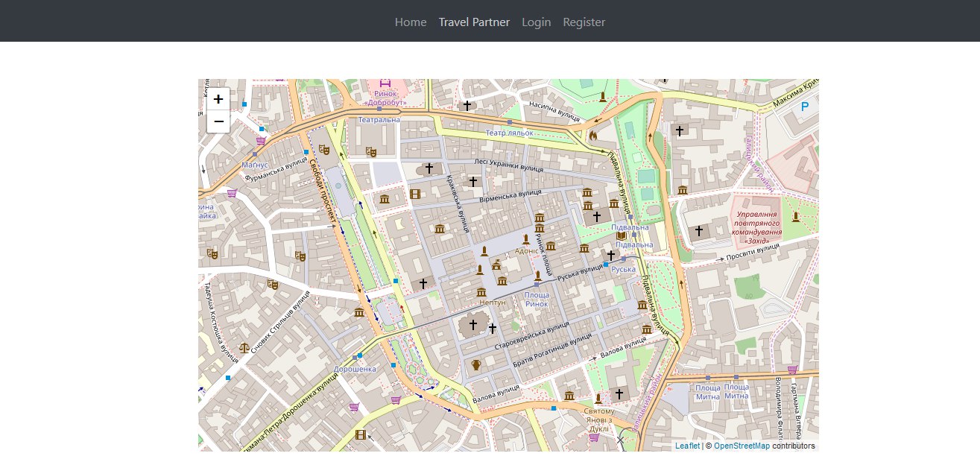Click the market icon above Ринок «Добробут»
This screenshot has height=462, width=980.
(385, 83)
